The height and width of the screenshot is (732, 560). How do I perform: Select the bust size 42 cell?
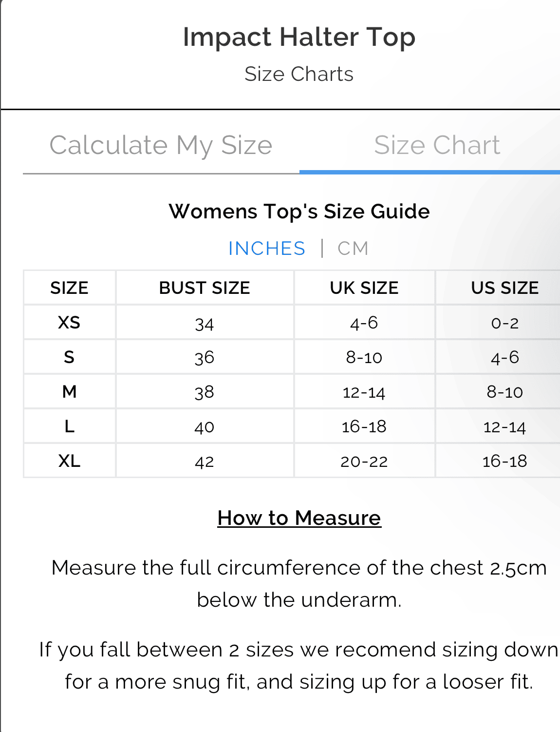(205, 462)
